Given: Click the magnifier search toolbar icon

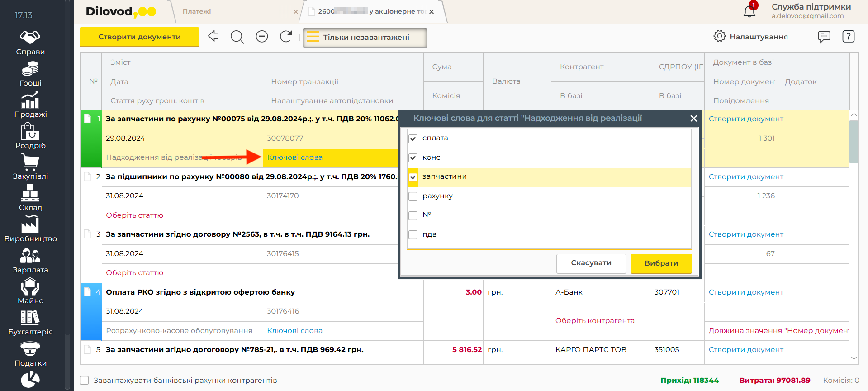Looking at the screenshot, I should 237,37.
